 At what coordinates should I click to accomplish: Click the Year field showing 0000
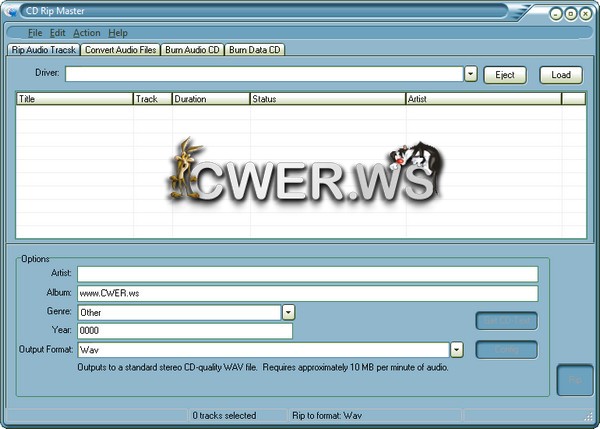tap(185, 331)
